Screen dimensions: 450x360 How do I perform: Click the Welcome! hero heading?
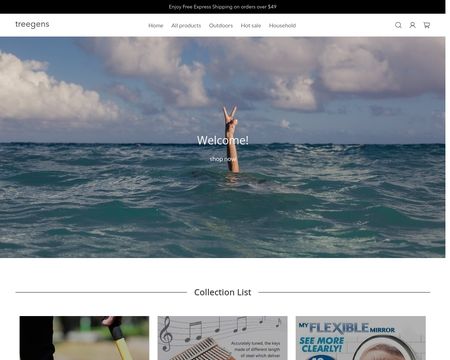pos(223,140)
